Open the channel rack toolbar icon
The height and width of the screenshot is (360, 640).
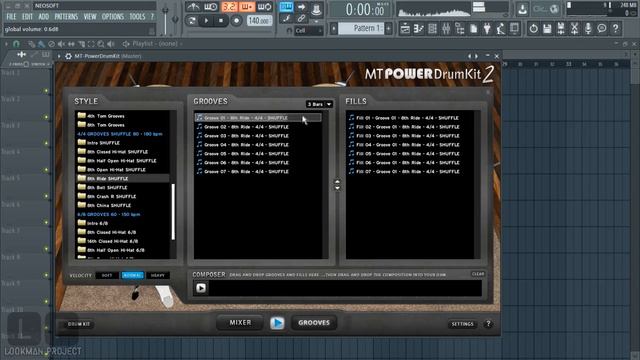pyautogui.click(x=433, y=28)
